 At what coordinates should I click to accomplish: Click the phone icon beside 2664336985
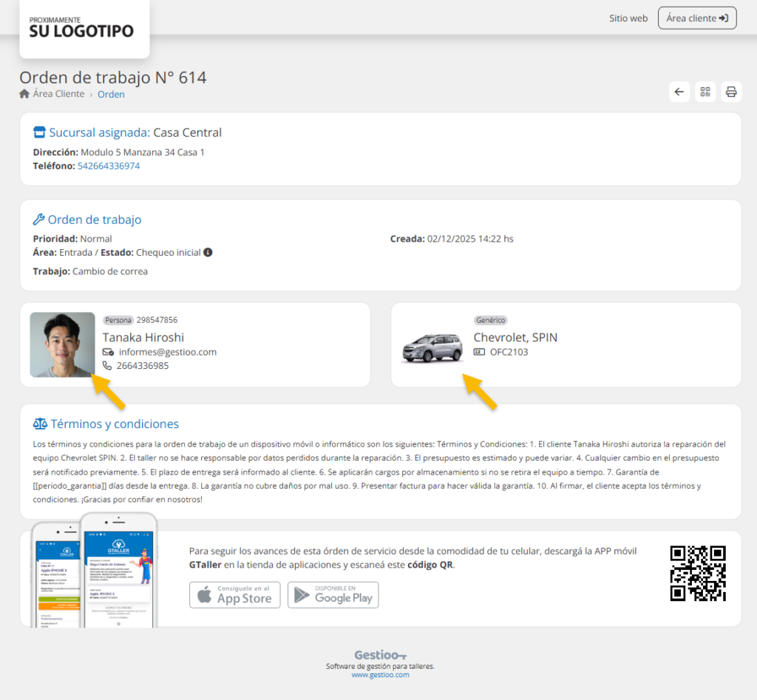click(108, 365)
